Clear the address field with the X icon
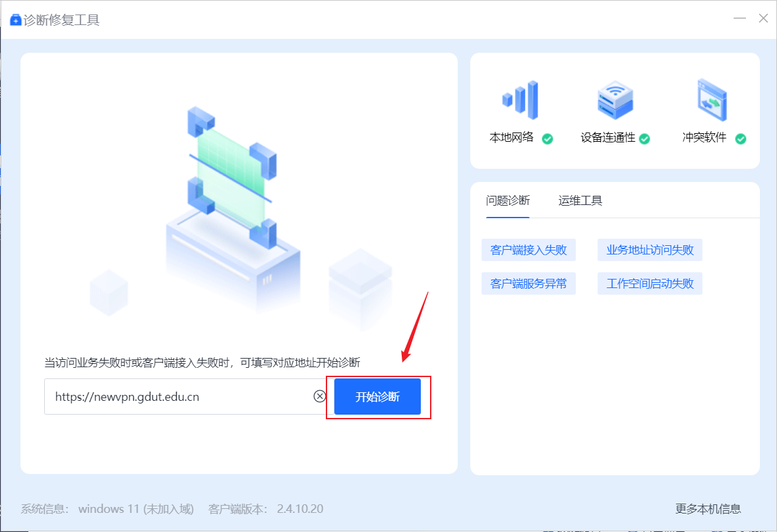The width and height of the screenshot is (777, 532). tap(319, 396)
